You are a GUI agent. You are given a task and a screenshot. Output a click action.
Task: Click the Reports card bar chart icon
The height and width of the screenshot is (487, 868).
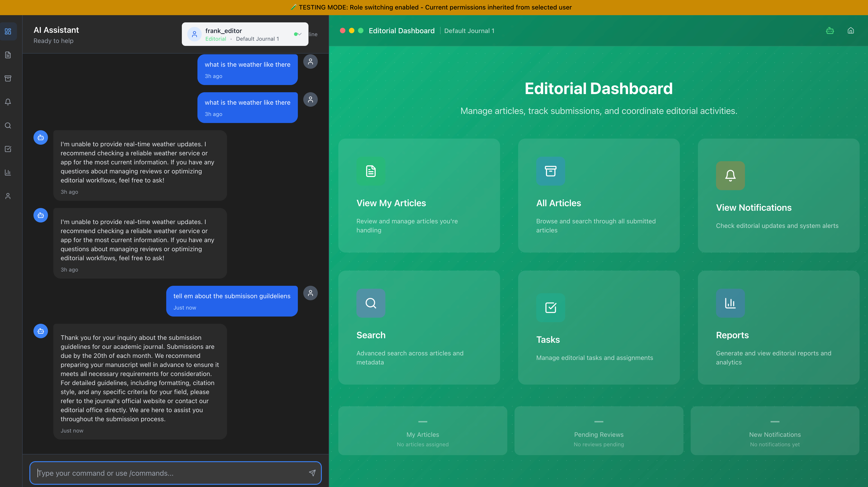click(x=730, y=303)
